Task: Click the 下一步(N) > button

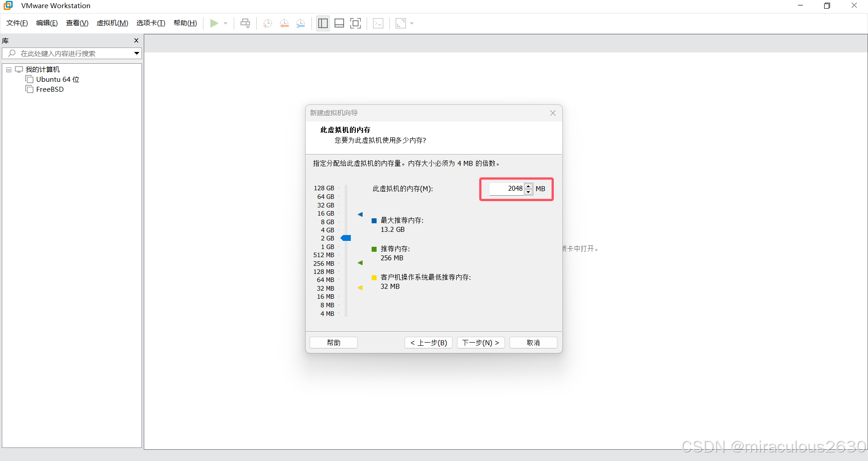Action: [481, 343]
